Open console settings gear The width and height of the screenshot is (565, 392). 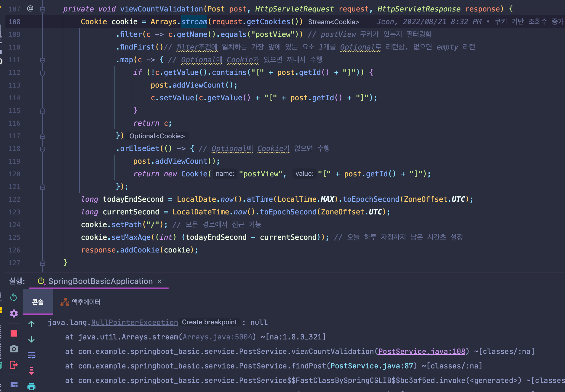14,313
